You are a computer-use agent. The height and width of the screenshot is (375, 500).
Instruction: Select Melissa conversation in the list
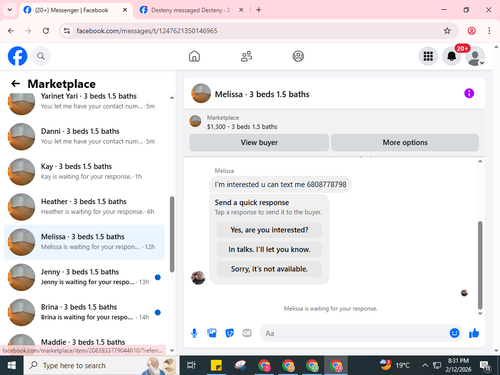[84, 242]
